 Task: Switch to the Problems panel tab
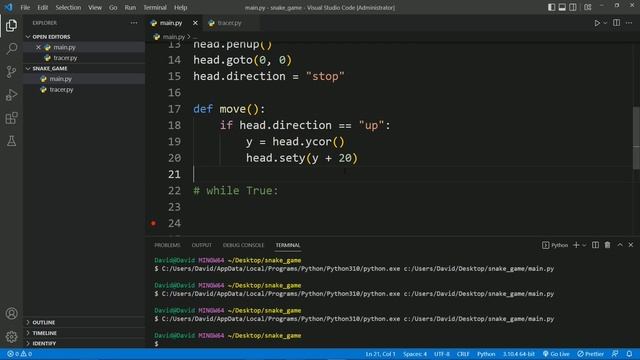167,245
